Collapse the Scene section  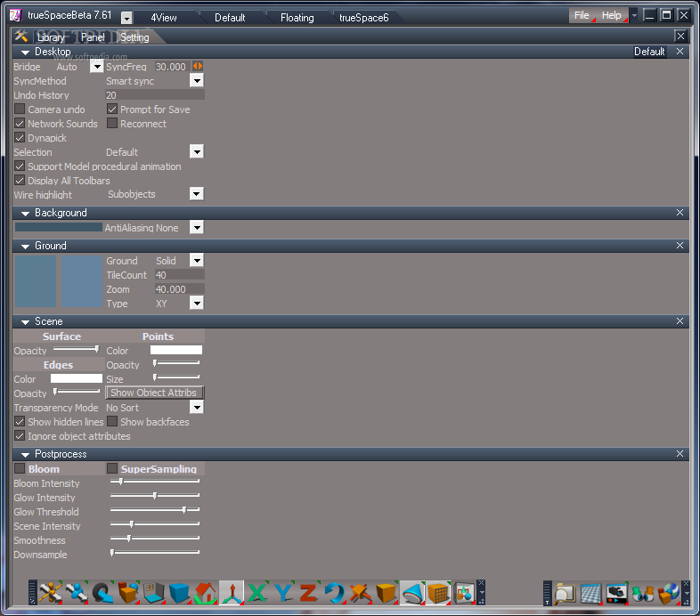[x=26, y=322]
